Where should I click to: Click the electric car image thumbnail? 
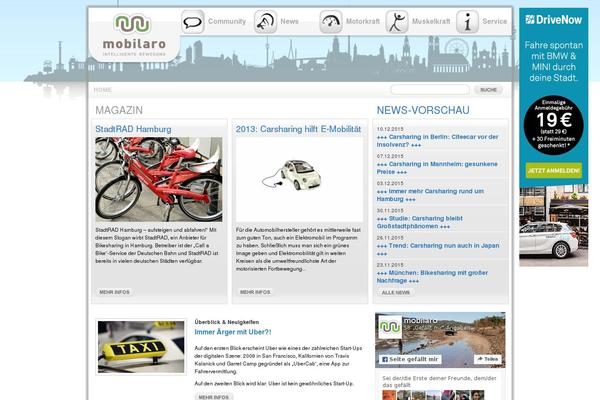coord(299,179)
